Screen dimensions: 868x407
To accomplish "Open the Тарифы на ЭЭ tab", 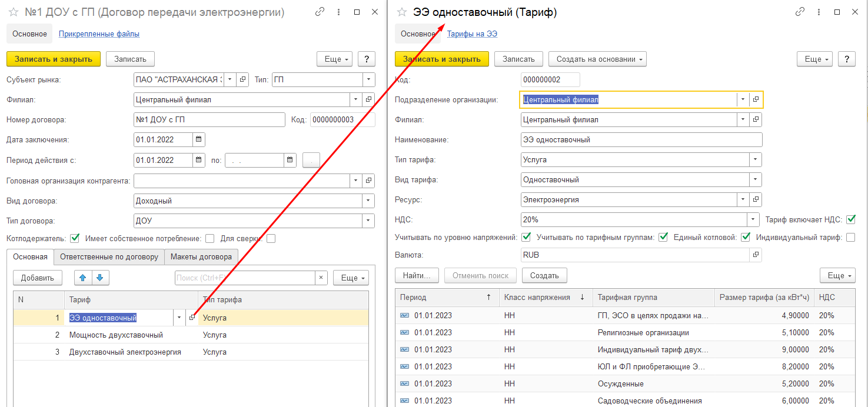I will click(472, 34).
